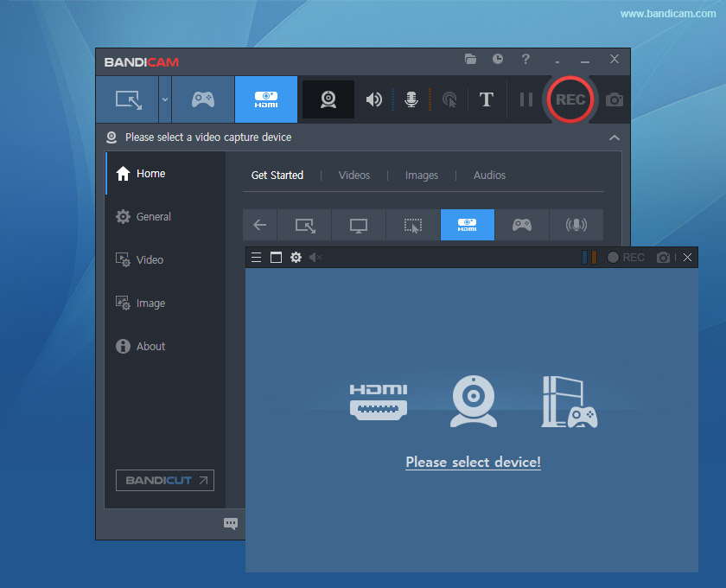
Task: Collapse the video capture device bar
Action: [614, 137]
